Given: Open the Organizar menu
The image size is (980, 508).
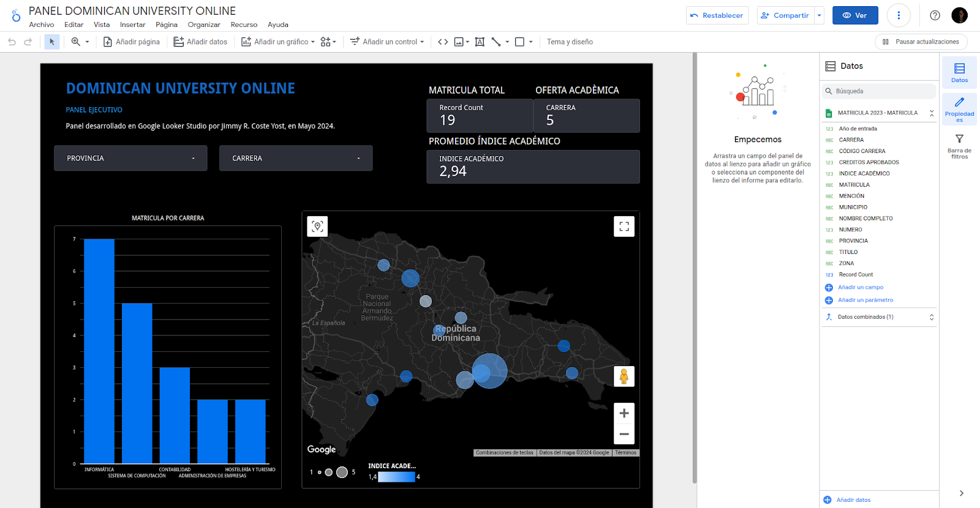Looking at the screenshot, I should [204, 24].
